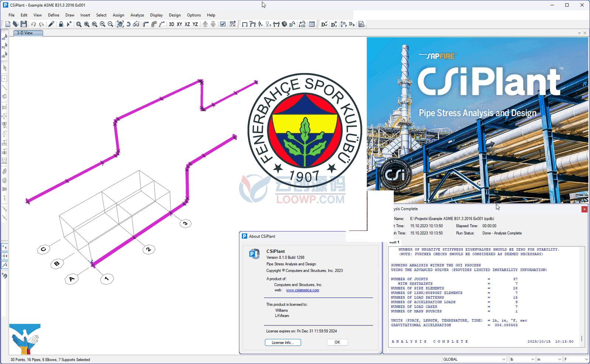Click the Show Tables grid icon
This screenshot has width=590, height=364.
(312, 24)
